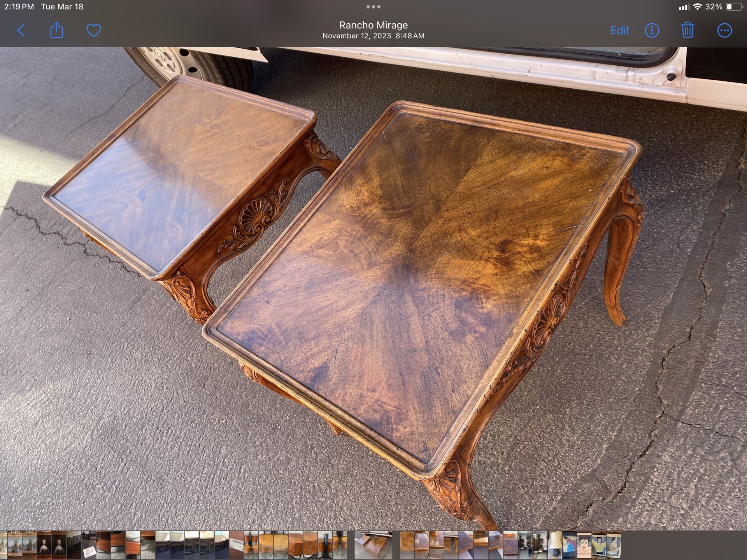Show photo info panel

(x=652, y=30)
